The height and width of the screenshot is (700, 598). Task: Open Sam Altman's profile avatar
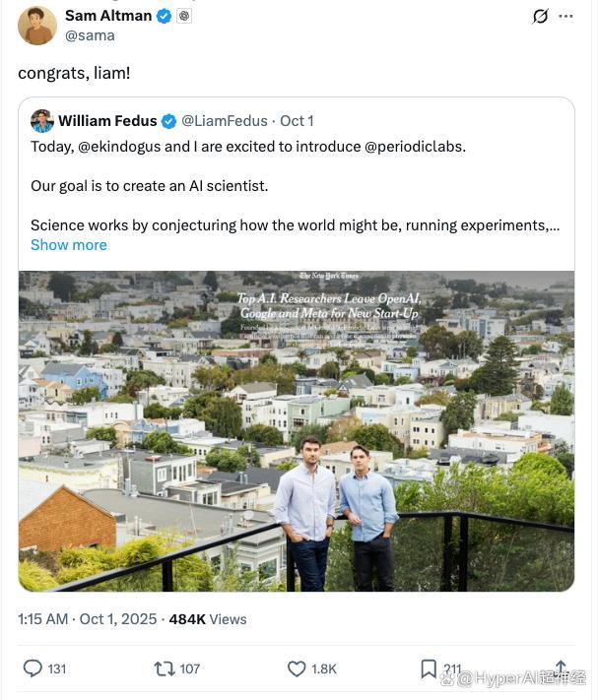[37, 26]
